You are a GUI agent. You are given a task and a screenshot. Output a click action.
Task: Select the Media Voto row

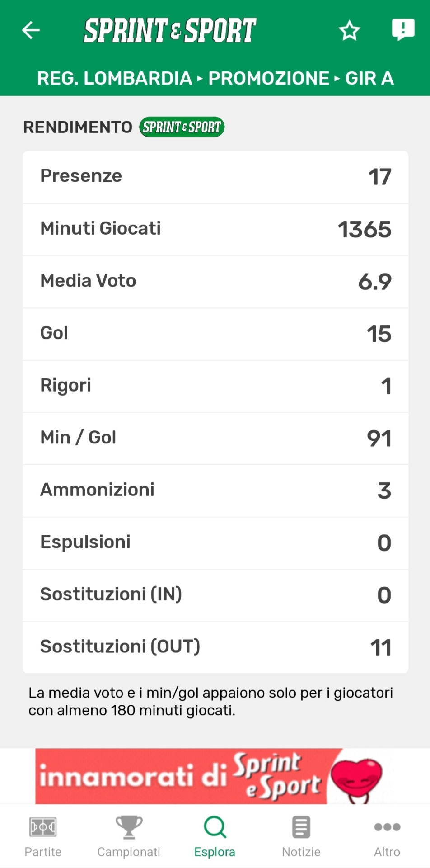pyautogui.click(x=215, y=282)
